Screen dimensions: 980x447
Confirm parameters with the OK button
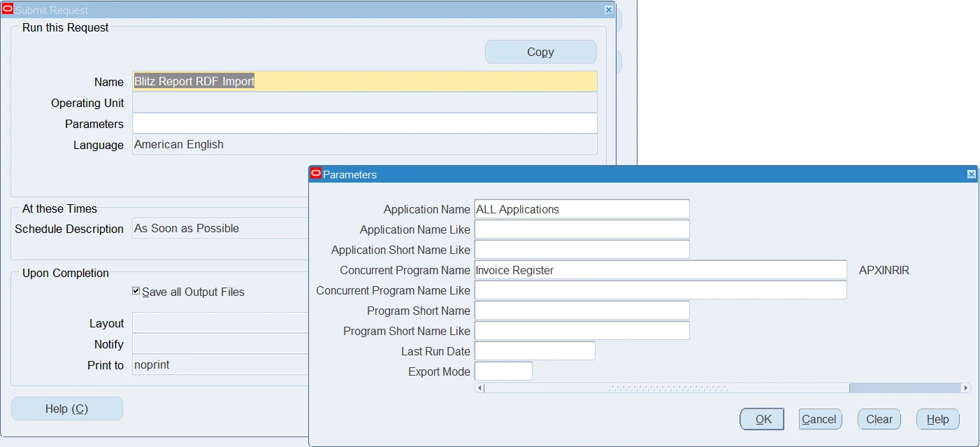[762, 419]
